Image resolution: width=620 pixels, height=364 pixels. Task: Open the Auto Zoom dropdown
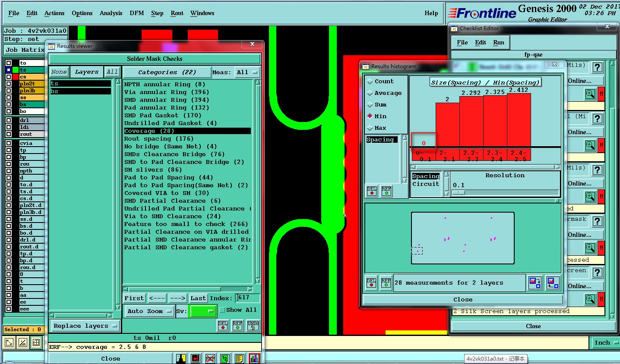[149, 311]
